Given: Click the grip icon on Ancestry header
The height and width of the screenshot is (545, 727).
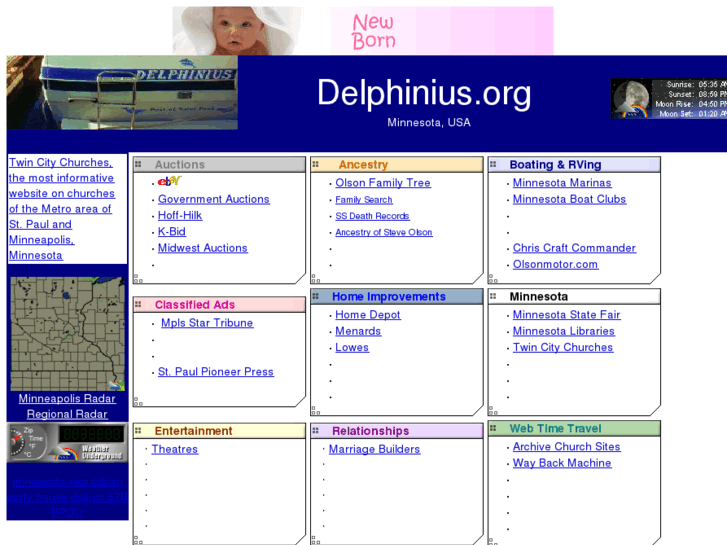Looking at the screenshot, I should click(x=316, y=164).
